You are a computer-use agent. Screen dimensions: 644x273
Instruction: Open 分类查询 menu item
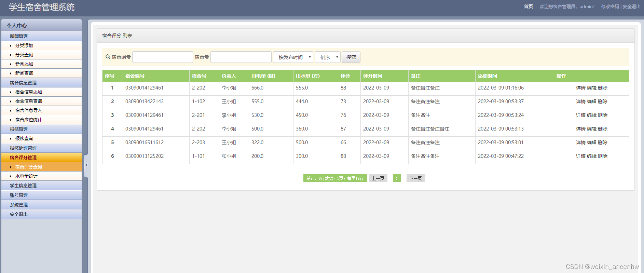41,55
